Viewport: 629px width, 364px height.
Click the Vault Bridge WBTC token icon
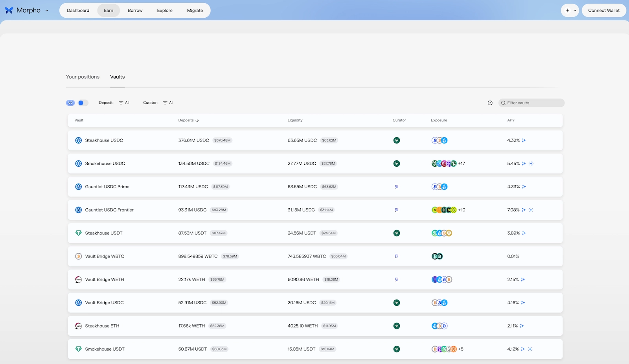click(78, 256)
